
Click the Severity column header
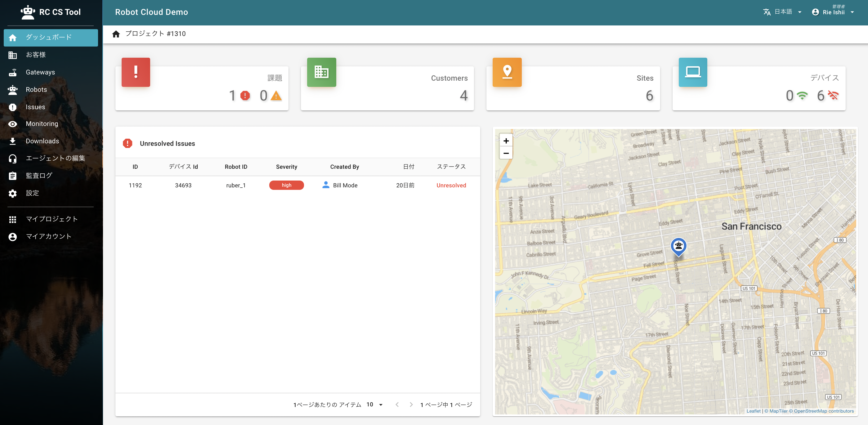click(x=286, y=167)
